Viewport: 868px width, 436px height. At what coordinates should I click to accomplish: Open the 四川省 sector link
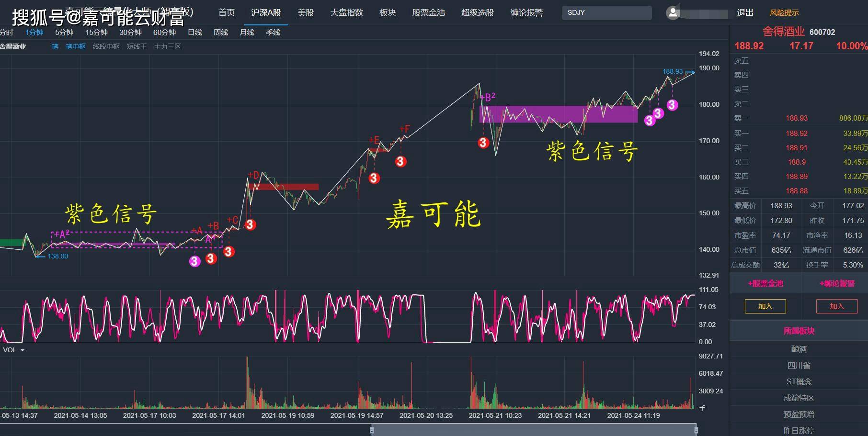799,366
